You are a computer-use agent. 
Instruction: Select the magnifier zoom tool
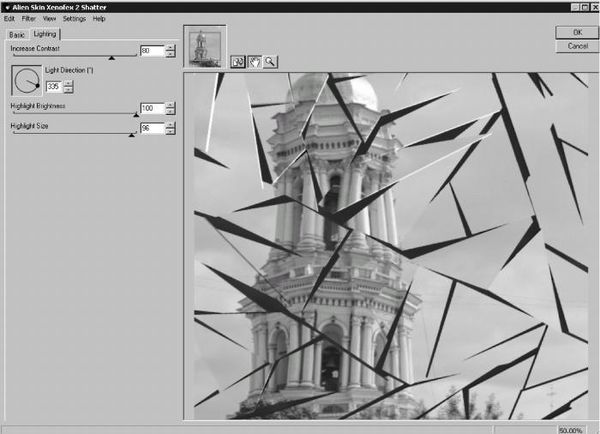tap(270, 61)
